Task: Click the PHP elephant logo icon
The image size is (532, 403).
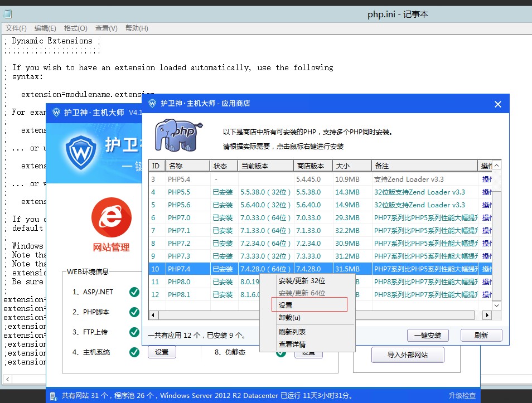Action: tap(175, 134)
